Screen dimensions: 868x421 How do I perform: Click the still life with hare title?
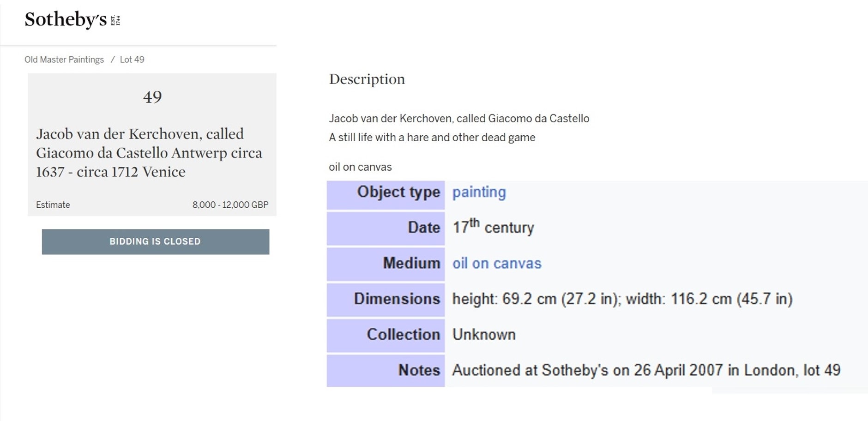pyautogui.click(x=432, y=138)
